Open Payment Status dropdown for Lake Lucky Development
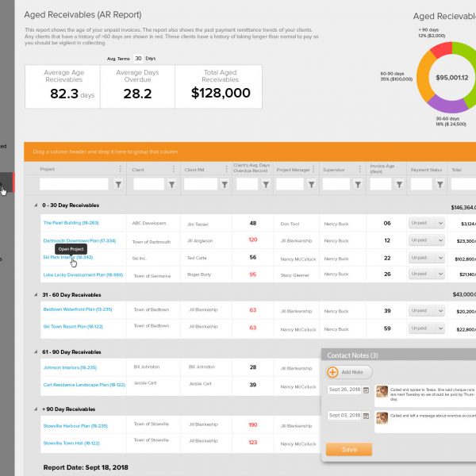The width and height of the screenshot is (476, 476). (427, 274)
